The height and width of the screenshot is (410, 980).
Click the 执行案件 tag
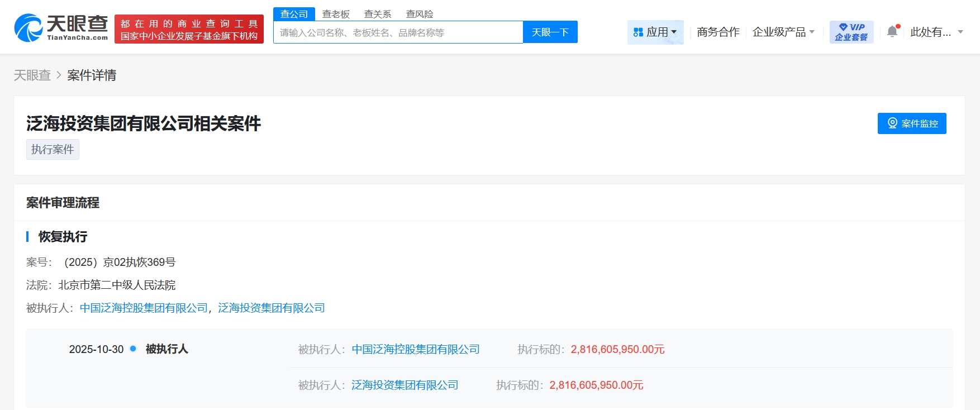[53, 150]
